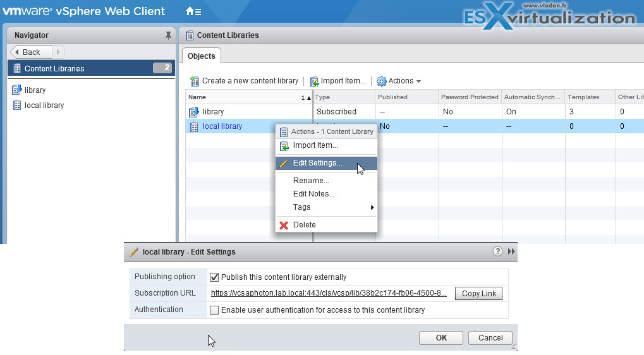Click the red Delete X icon
The width and height of the screenshot is (644, 355).
point(283,225)
